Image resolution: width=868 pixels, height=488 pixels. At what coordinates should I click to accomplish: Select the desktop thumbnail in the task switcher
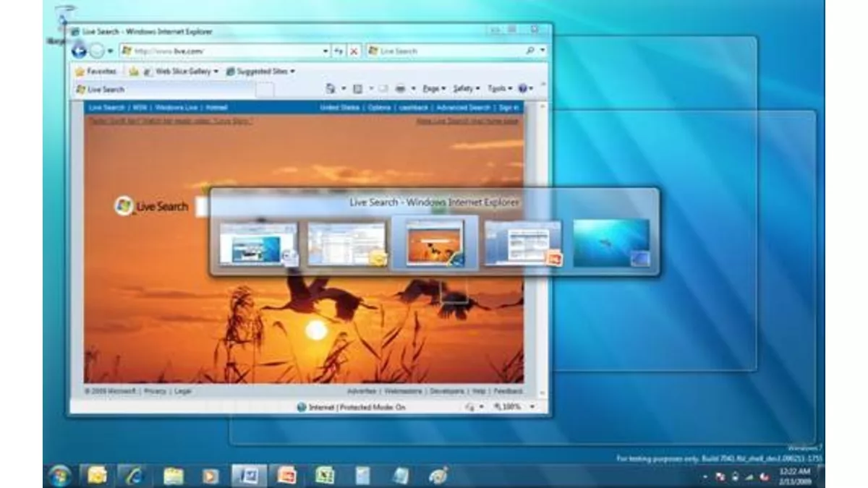(x=611, y=244)
